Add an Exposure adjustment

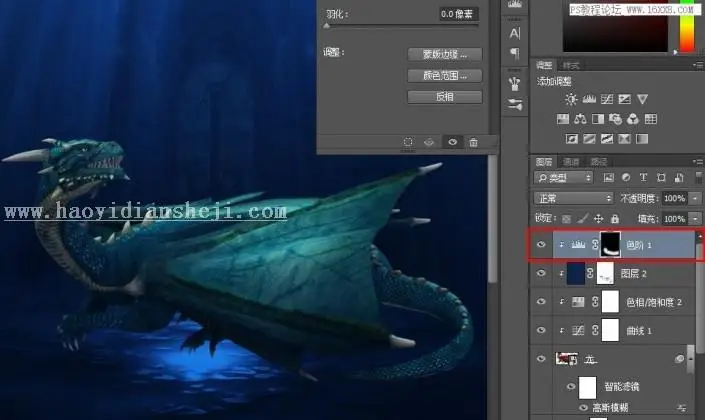tap(625, 99)
